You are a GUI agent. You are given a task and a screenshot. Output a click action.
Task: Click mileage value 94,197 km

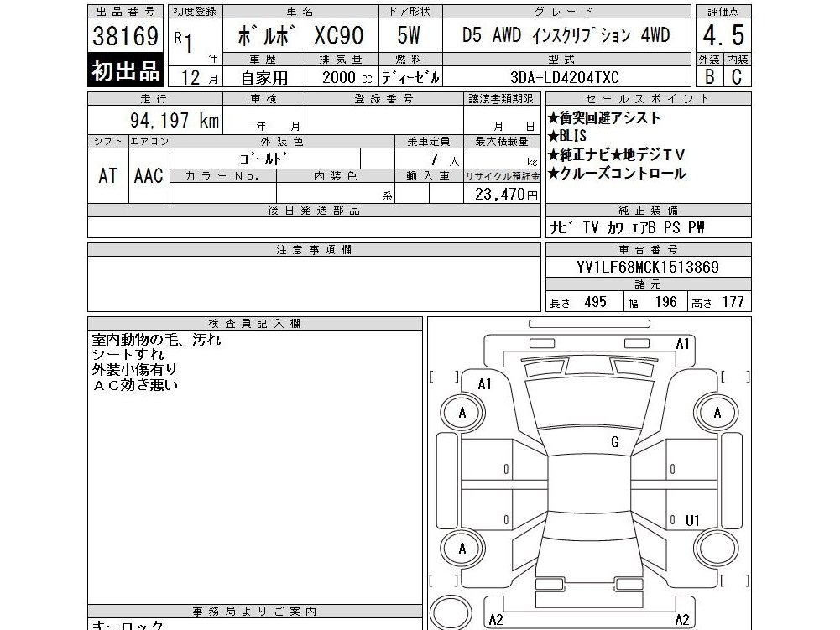pos(175,121)
